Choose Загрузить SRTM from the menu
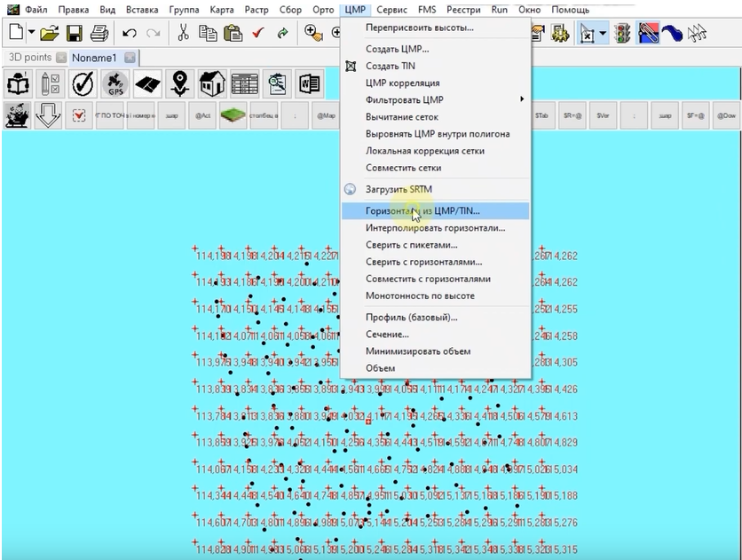Image resolution: width=742 pixels, height=560 pixels. click(x=399, y=190)
